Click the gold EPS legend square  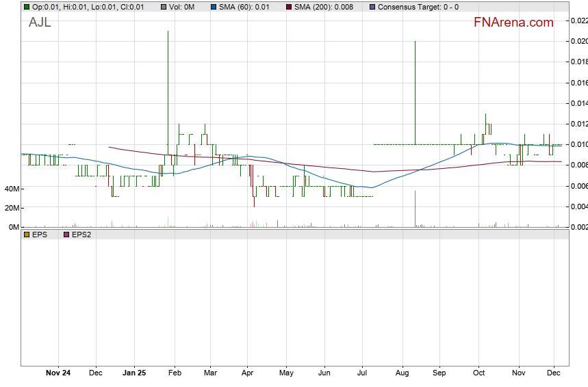tap(26, 234)
